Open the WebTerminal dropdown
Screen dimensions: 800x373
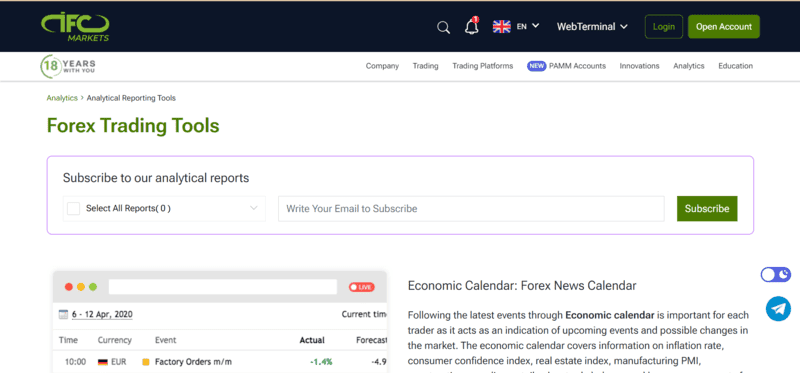point(592,27)
